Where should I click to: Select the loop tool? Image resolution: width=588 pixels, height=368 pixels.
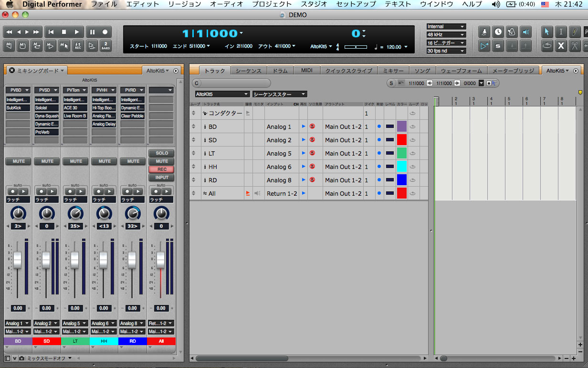[547, 46]
